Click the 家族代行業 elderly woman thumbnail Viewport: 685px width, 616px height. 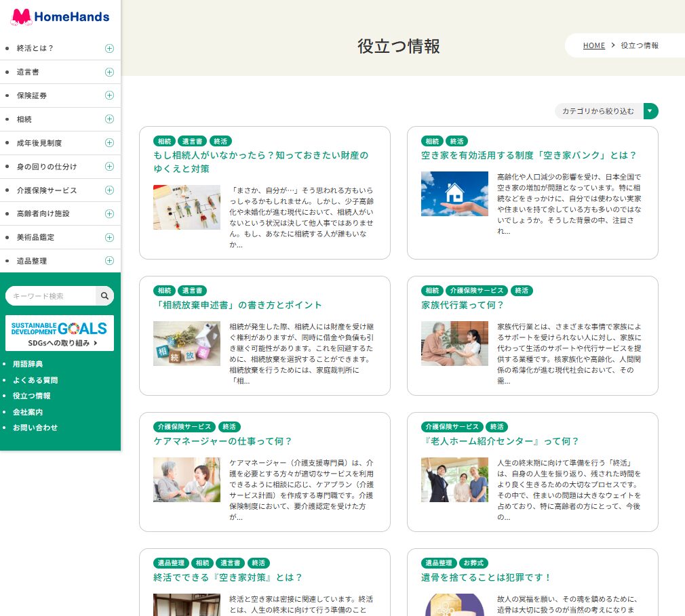455,344
